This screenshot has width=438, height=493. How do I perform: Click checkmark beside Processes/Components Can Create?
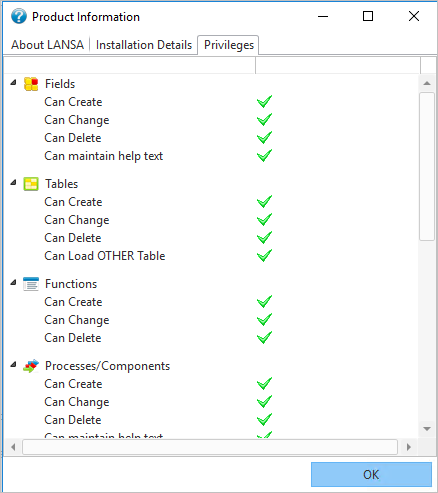coord(264,384)
